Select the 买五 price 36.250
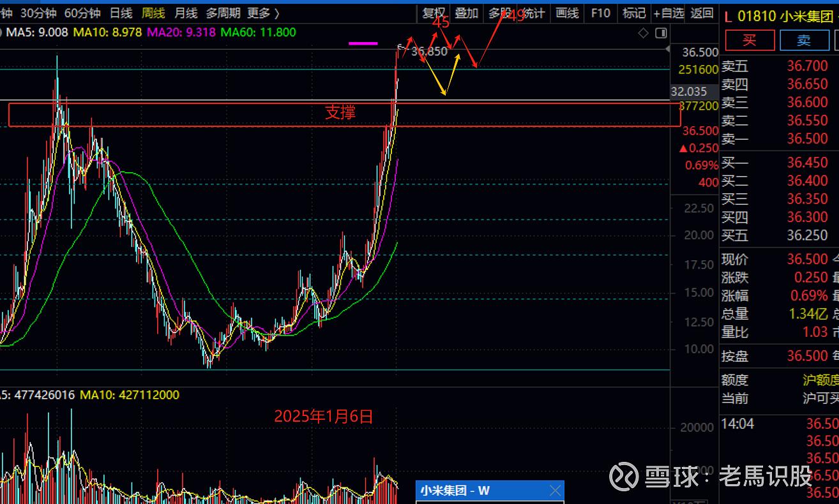The image size is (839, 504). 807,235
